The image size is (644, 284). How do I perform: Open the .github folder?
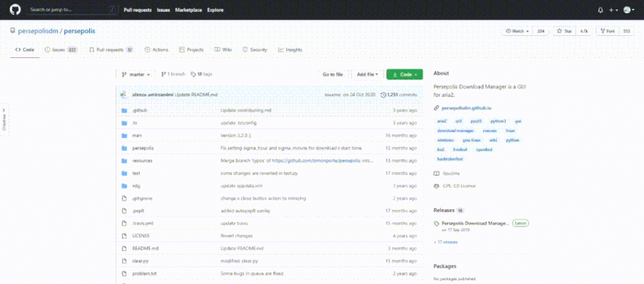(140, 111)
